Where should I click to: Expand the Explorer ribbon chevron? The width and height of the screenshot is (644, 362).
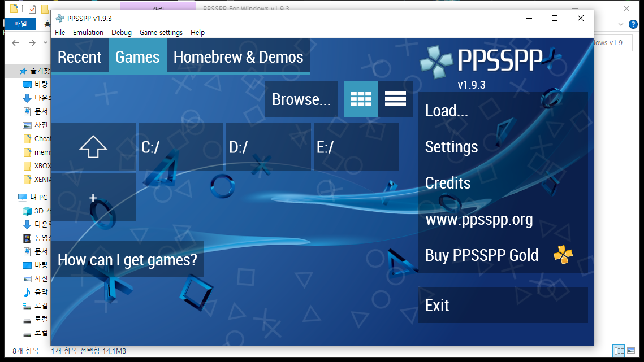(x=621, y=24)
